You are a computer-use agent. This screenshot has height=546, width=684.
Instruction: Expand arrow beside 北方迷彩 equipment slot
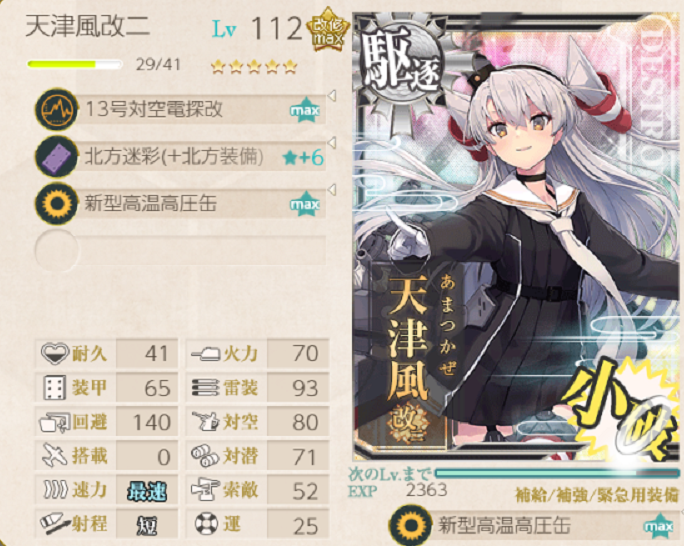point(332,143)
